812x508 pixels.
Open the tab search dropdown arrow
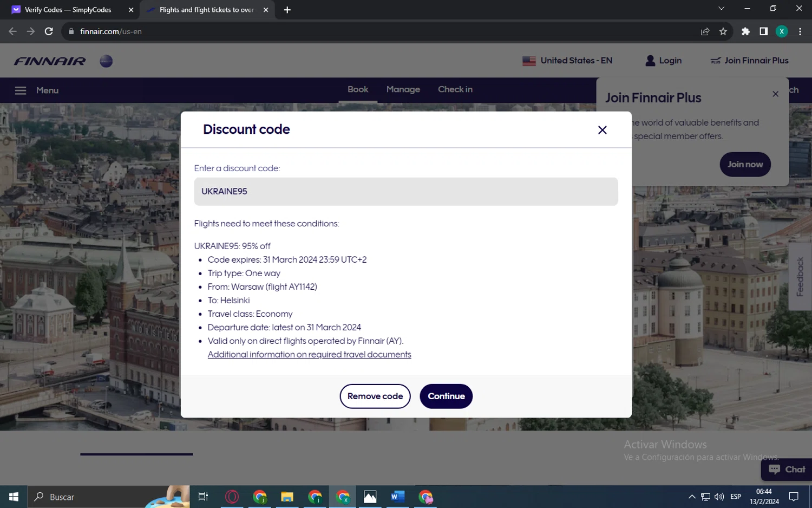pyautogui.click(x=721, y=8)
